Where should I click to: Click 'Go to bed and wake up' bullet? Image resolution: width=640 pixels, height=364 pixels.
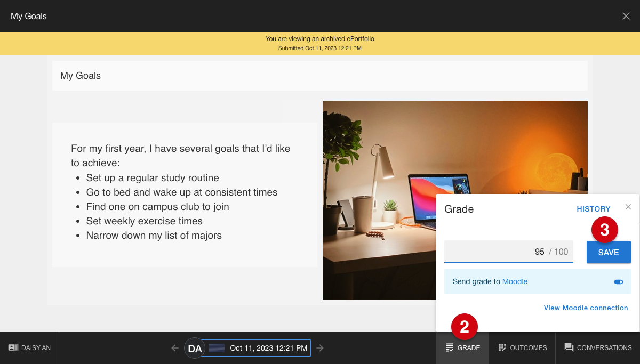(x=182, y=192)
